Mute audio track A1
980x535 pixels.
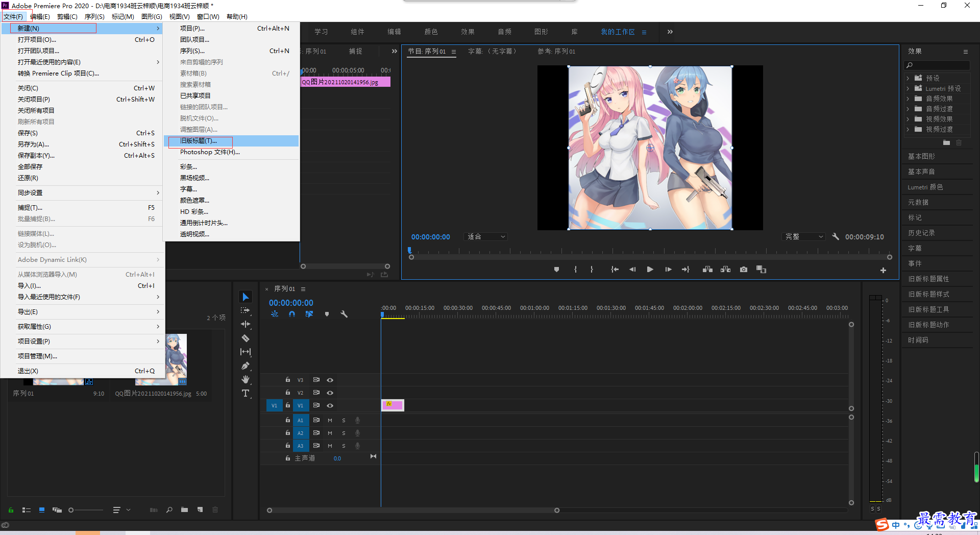pos(330,420)
